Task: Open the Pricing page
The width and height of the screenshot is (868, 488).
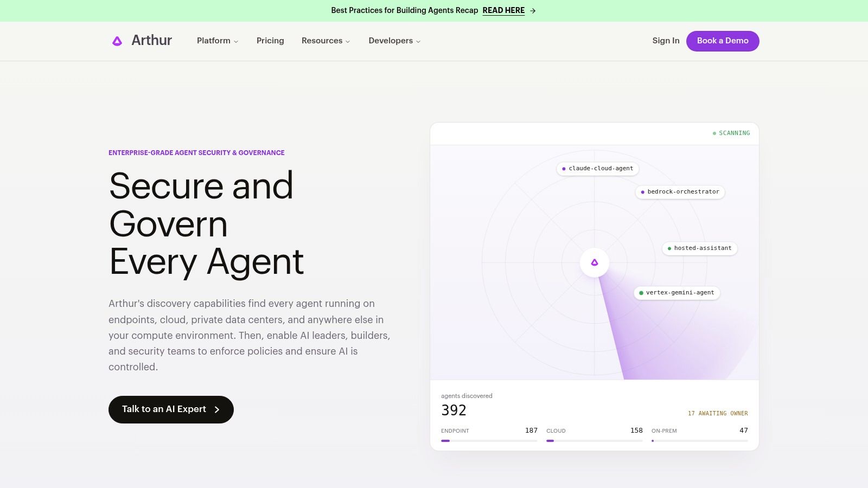Action: [x=270, y=41]
